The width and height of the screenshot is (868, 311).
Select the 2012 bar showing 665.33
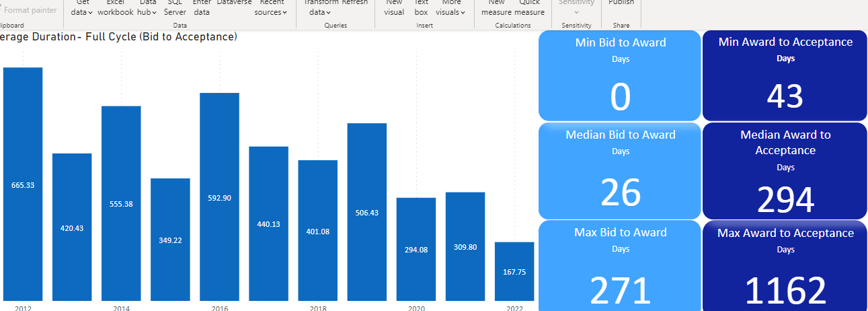tap(23, 184)
